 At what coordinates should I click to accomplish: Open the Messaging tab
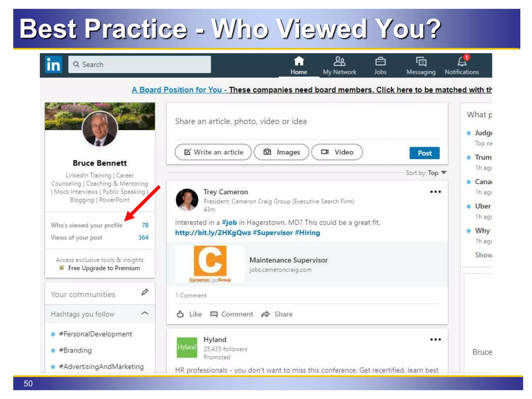421,66
